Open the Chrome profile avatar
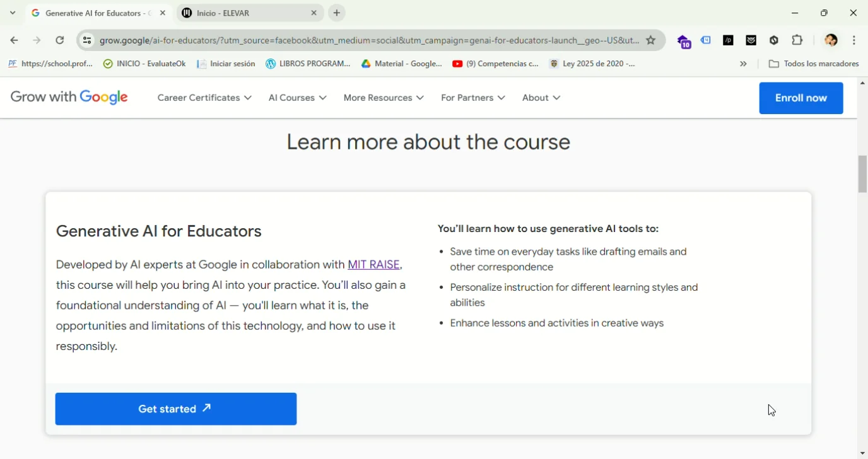Screen dimensions: 868x459 831,40
